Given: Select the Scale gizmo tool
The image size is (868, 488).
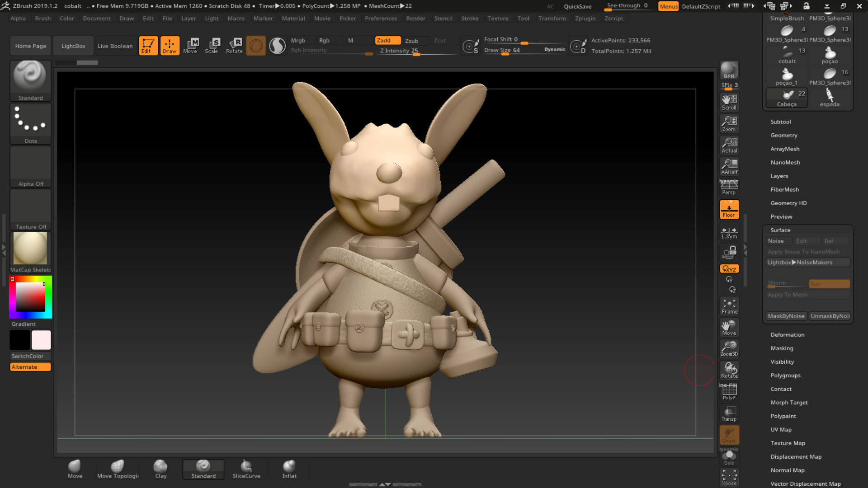Looking at the screenshot, I should tap(212, 46).
